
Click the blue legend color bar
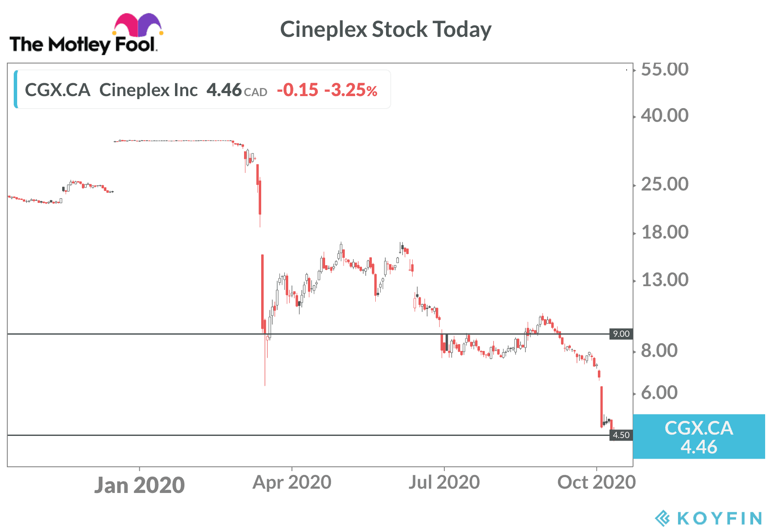tap(16, 89)
